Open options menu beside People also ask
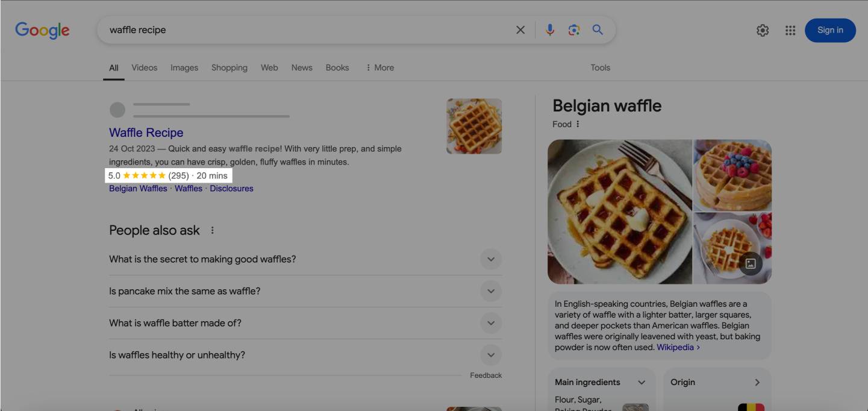The image size is (868, 411). pyautogui.click(x=212, y=230)
